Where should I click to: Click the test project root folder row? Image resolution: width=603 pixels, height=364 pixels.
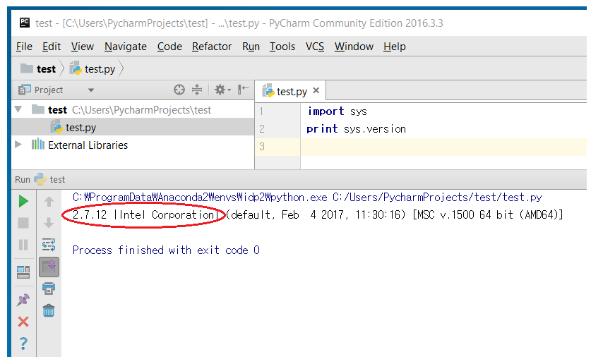[133, 110]
